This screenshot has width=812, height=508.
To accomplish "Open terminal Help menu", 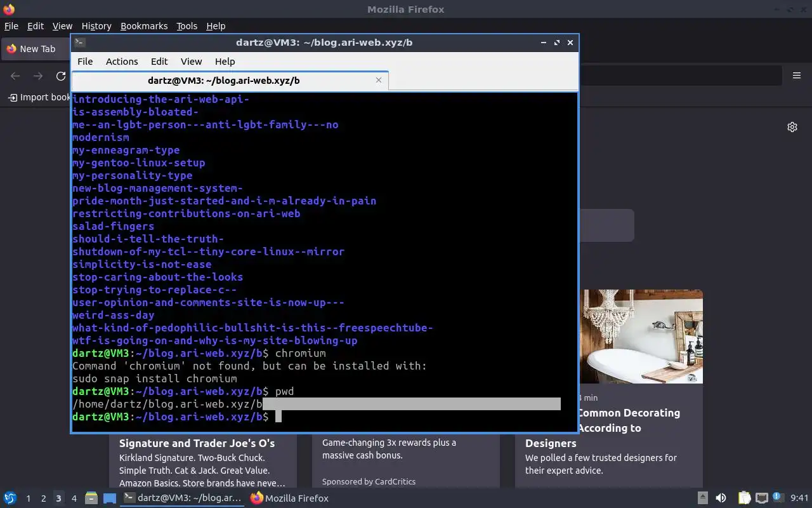I will (x=225, y=62).
